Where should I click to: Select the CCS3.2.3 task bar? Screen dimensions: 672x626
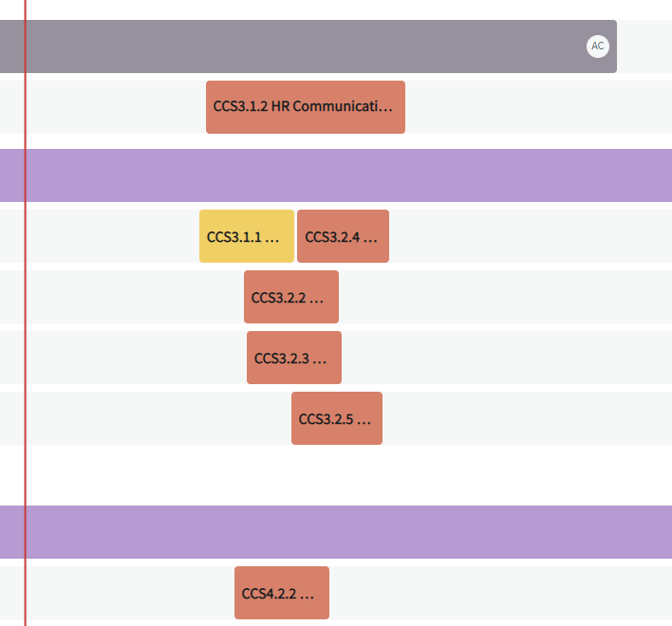coord(294,358)
